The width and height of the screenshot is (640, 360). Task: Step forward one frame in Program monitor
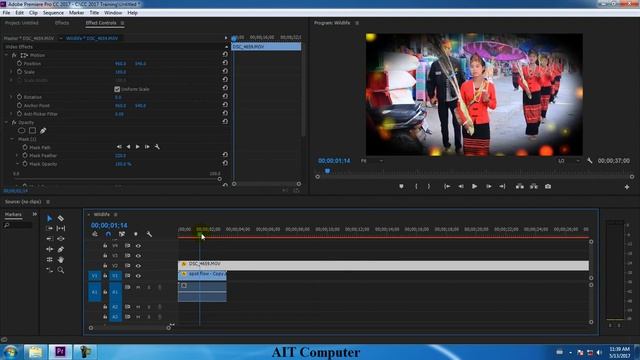pyautogui.click(x=489, y=187)
